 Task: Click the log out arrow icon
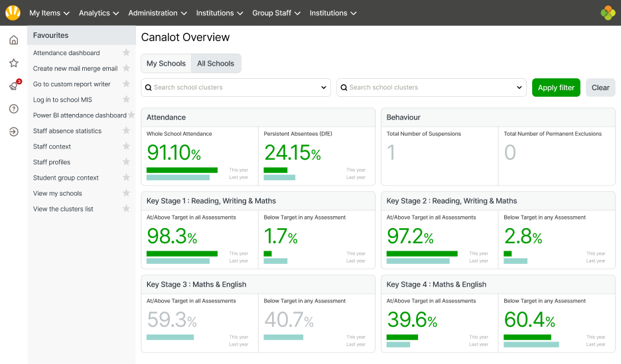pyautogui.click(x=13, y=132)
